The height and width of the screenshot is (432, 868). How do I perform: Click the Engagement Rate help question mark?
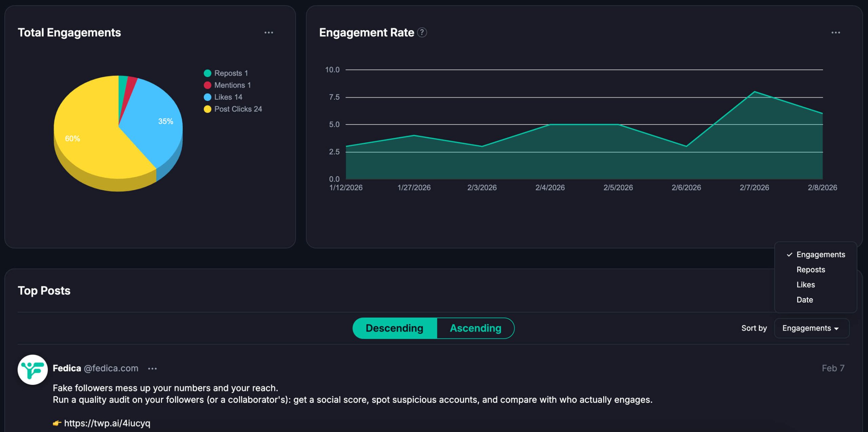coord(421,33)
